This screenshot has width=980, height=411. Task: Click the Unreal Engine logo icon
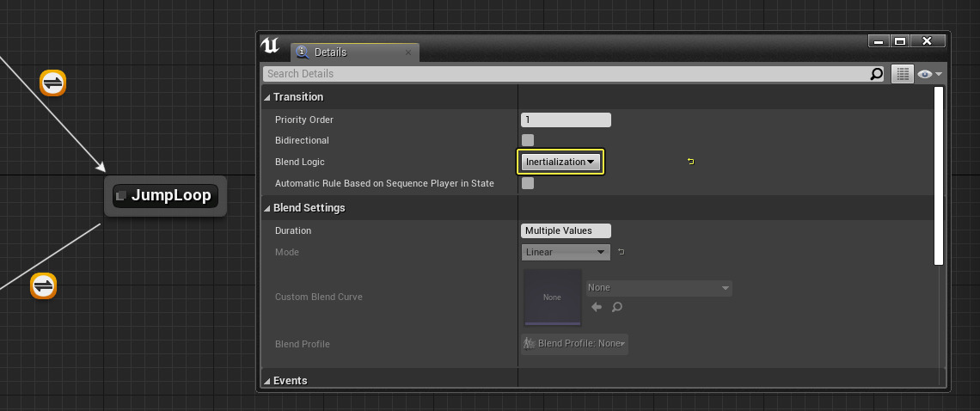pyautogui.click(x=271, y=46)
